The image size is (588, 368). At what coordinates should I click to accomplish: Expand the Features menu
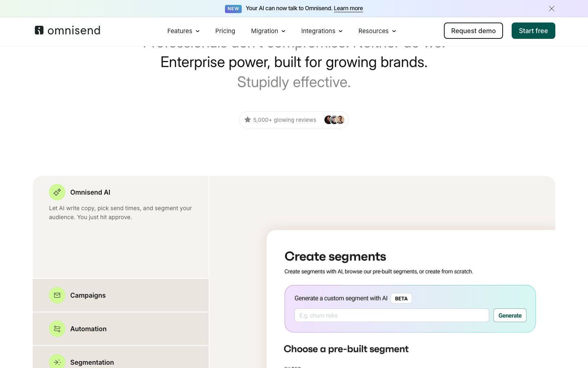(x=183, y=31)
